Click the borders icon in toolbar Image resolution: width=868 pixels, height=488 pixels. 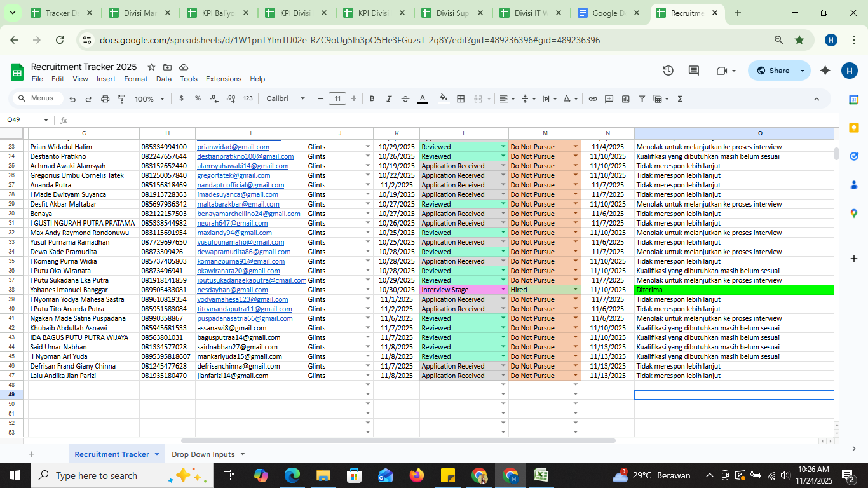pos(461,98)
